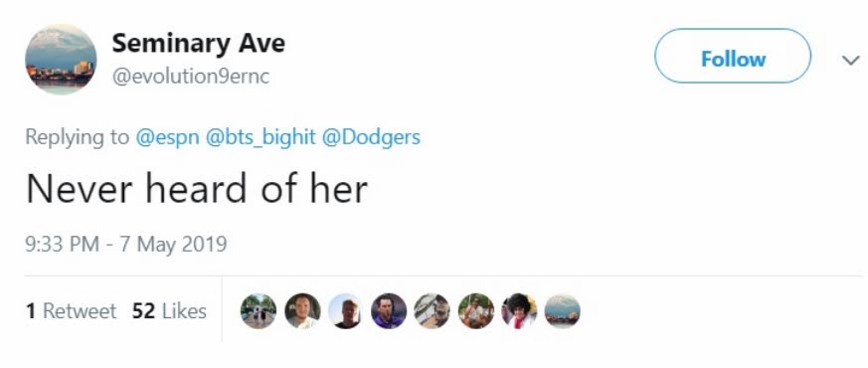Viewport: 868px width, 368px height.
Task: Open liker avatar of bearded man with sunglasses
Action: click(x=433, y=311)
